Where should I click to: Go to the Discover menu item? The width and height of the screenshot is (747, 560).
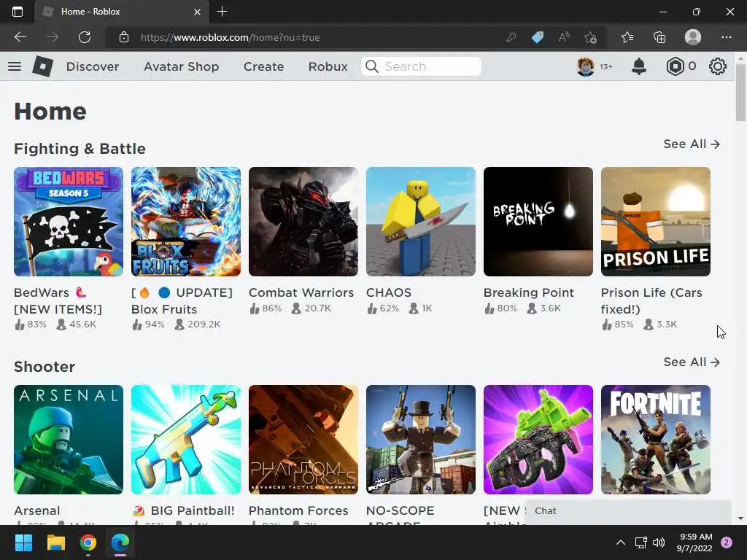(x=93, y=66)
